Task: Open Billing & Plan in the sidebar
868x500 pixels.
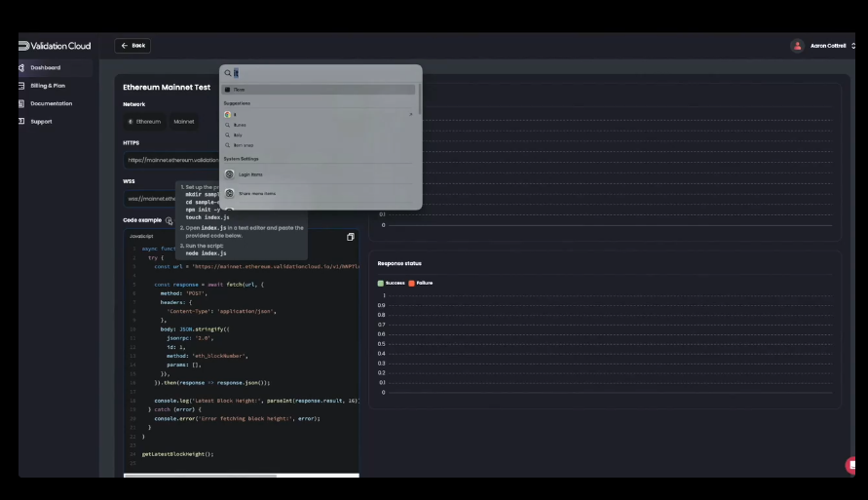Action: tap(48, 86)
